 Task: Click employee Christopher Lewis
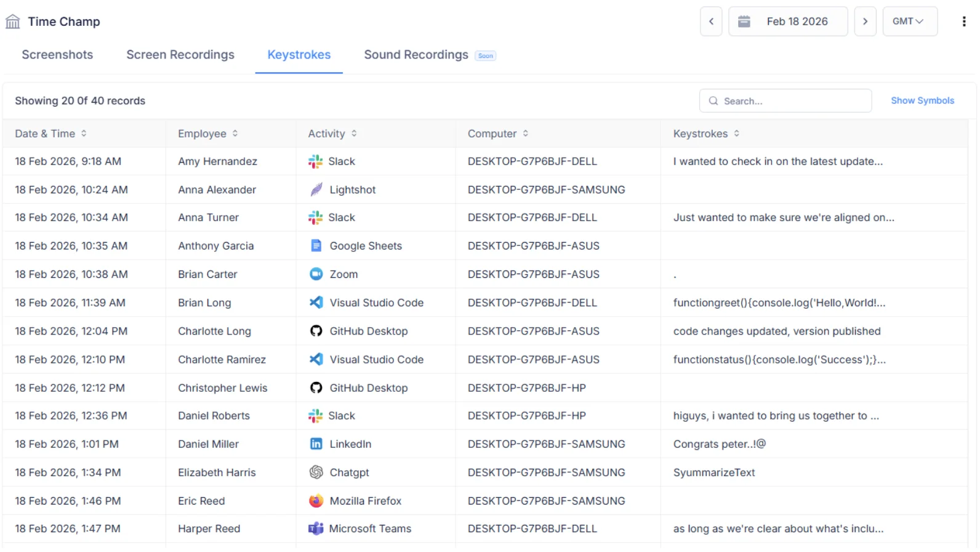pyautogui.click(x=223, y=388)
